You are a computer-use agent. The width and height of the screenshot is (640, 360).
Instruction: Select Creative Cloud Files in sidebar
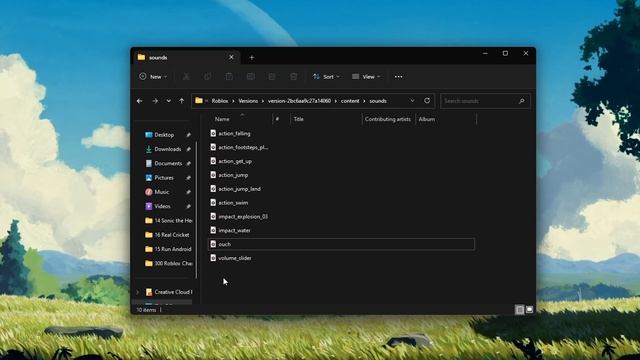(169, 292)
